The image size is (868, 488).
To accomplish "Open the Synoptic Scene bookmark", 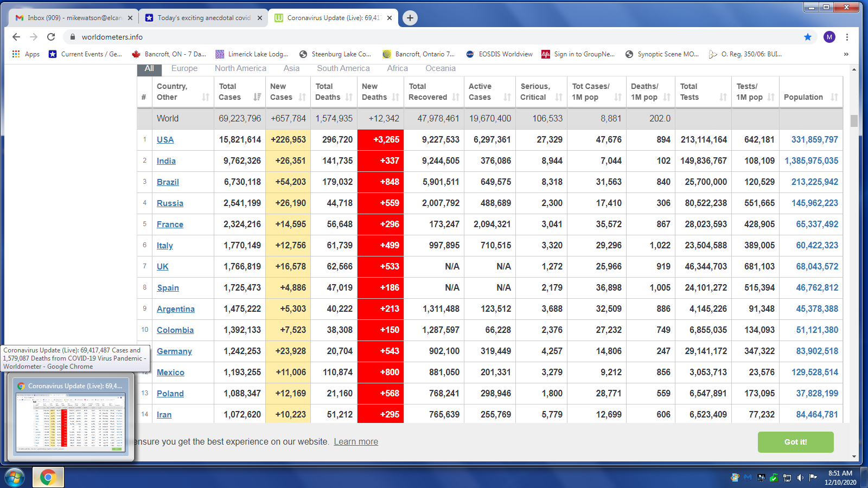I will click(x=662, y=54).
